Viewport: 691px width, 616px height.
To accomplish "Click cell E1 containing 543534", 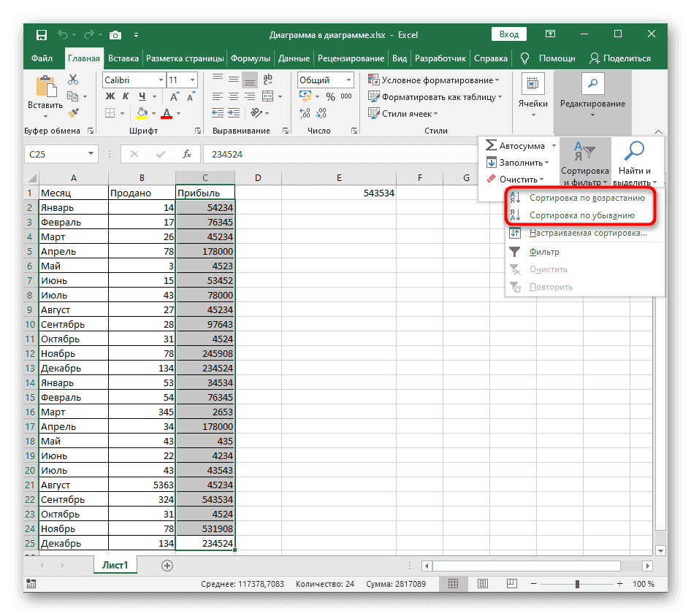I will [338, 193].
